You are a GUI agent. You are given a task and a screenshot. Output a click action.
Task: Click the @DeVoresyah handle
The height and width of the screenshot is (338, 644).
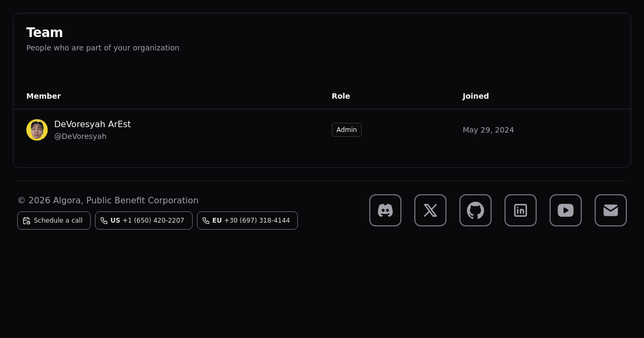80,136
